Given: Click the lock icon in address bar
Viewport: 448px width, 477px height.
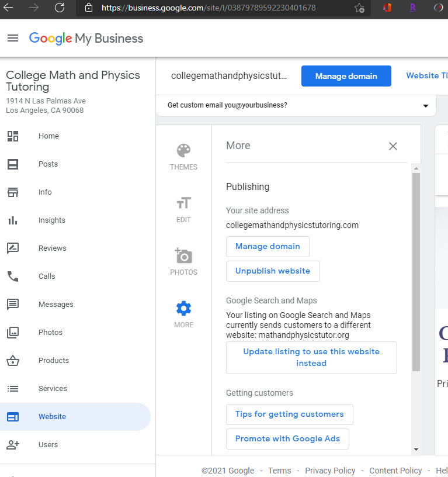Looking at the screenshot, I should (88, 7).
